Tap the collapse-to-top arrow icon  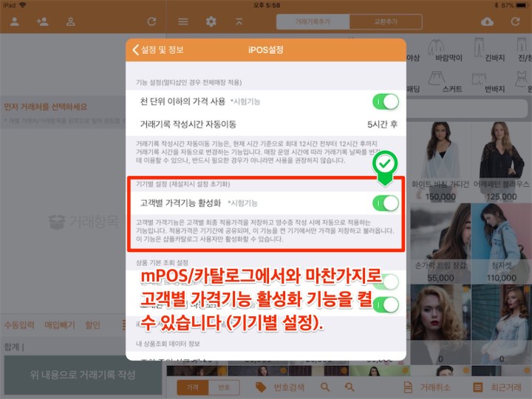click(239, 21)
